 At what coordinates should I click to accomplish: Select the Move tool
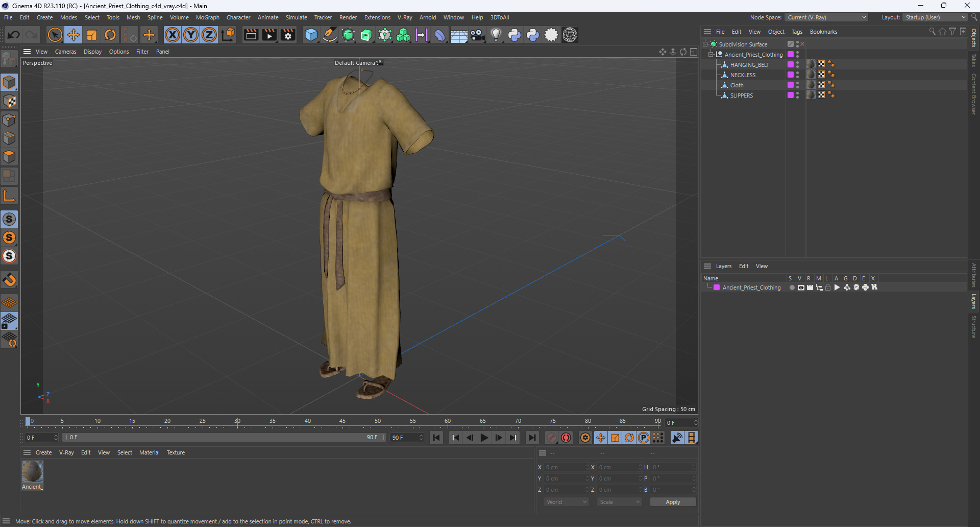(x=73, y=35)
